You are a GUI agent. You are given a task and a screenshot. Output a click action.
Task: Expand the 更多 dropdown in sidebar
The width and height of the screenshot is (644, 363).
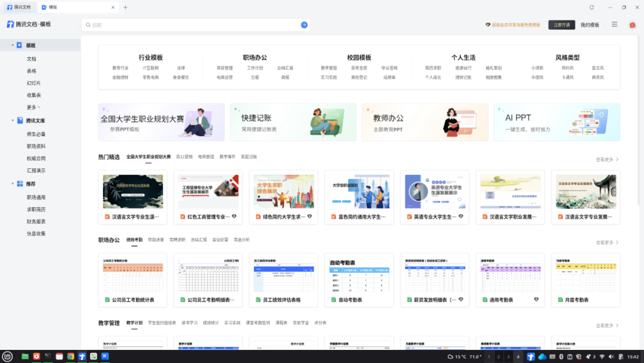[x=33, y=107]
